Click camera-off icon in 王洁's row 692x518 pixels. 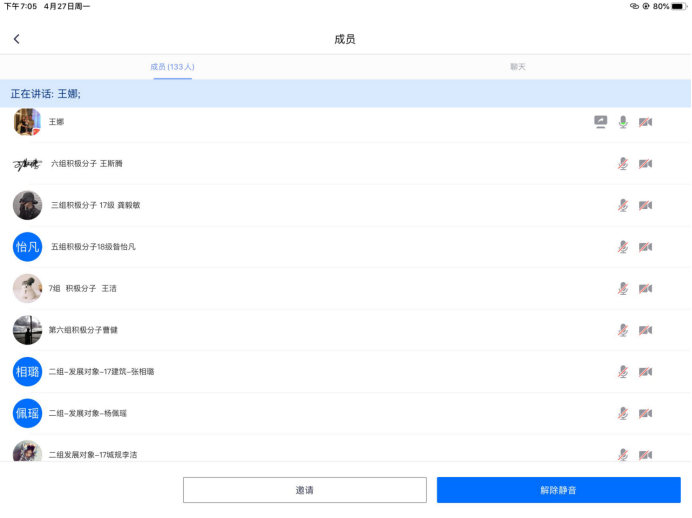tap(645, 288)
